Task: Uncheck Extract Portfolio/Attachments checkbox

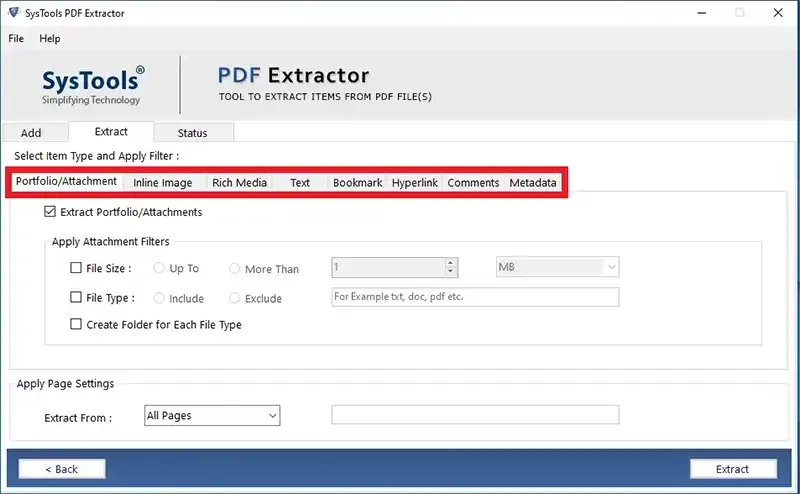Action: (50, 212)
